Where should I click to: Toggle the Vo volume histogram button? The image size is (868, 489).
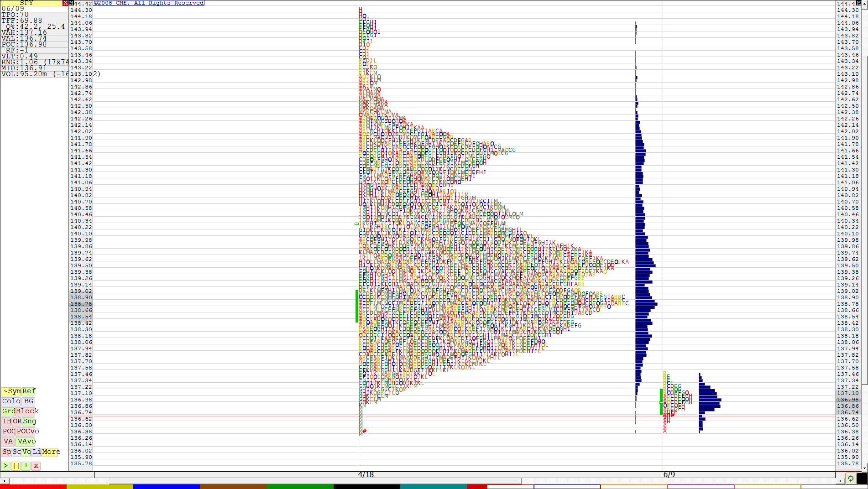point(26,452)
